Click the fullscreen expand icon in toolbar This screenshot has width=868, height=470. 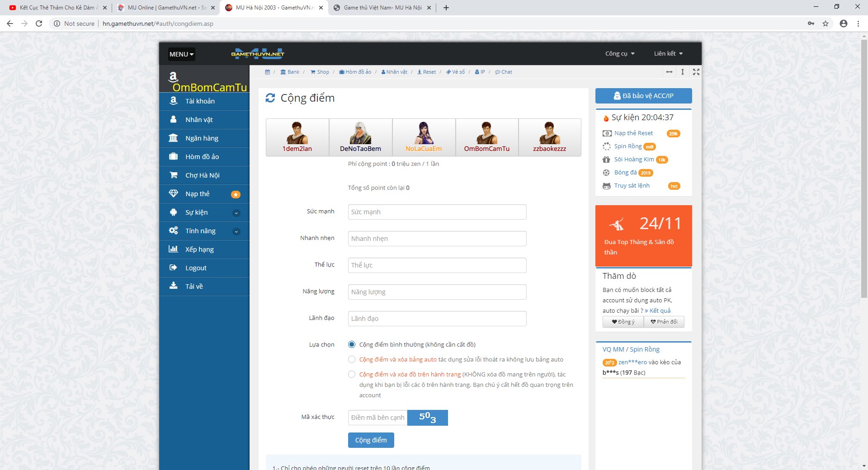pyautogui.click(x=696, y=72)
